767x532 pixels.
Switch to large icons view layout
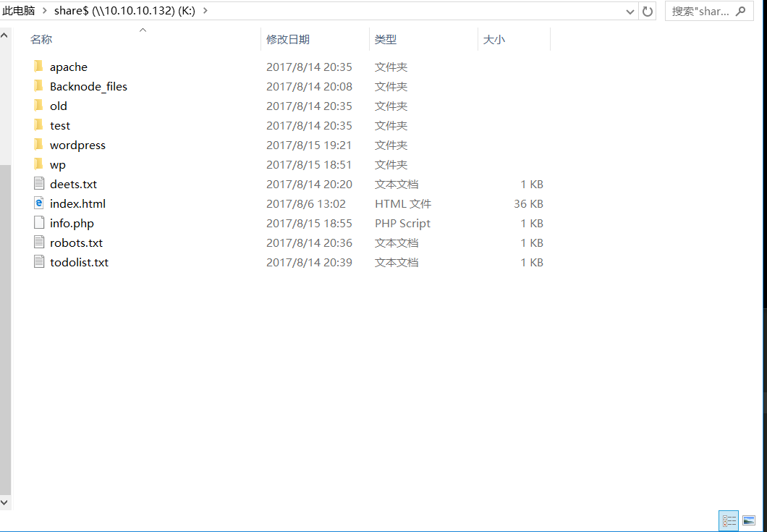(x=748, y=520)
